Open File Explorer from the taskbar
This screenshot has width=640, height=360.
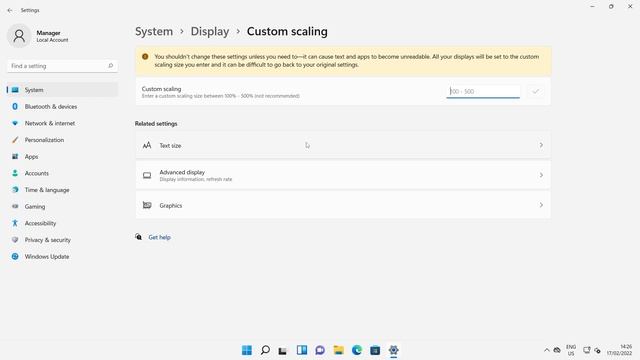pos(338,350)
